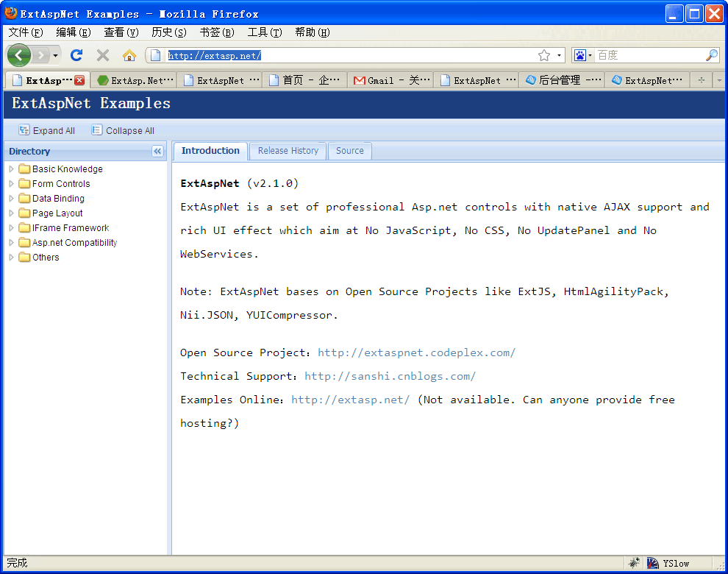Open the extaspnet.codeplex.com link

(x=416, y=352)
